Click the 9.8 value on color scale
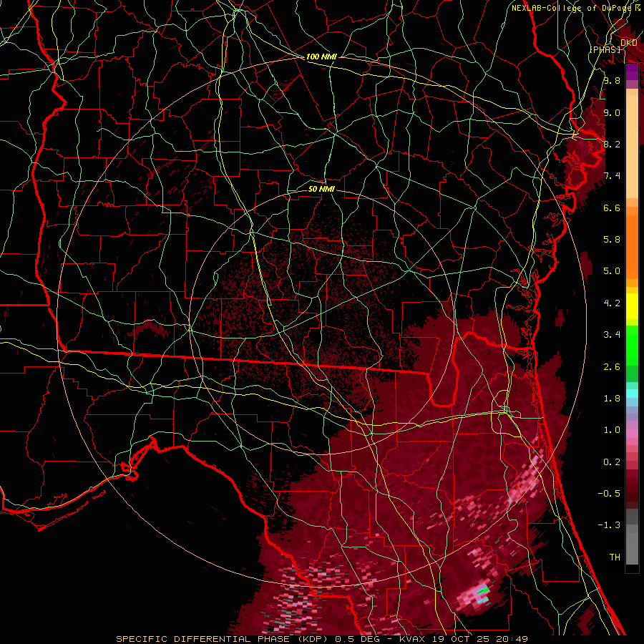 point(612,80)
